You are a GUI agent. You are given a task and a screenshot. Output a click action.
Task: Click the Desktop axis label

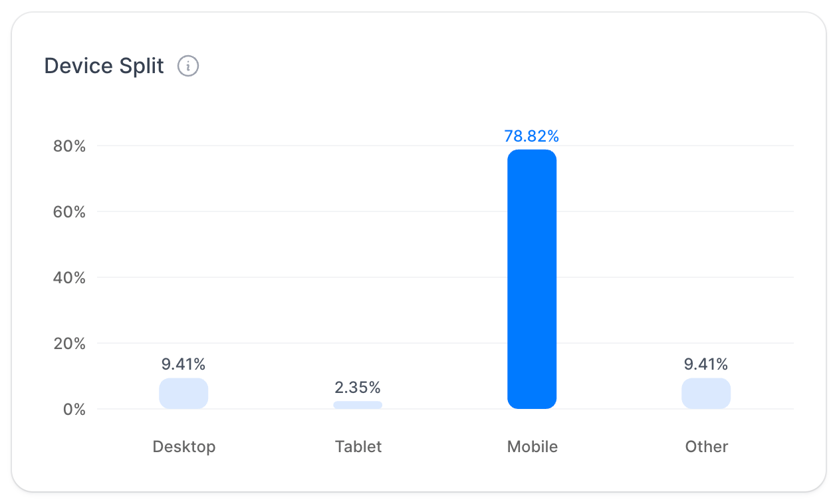(184, 446)
